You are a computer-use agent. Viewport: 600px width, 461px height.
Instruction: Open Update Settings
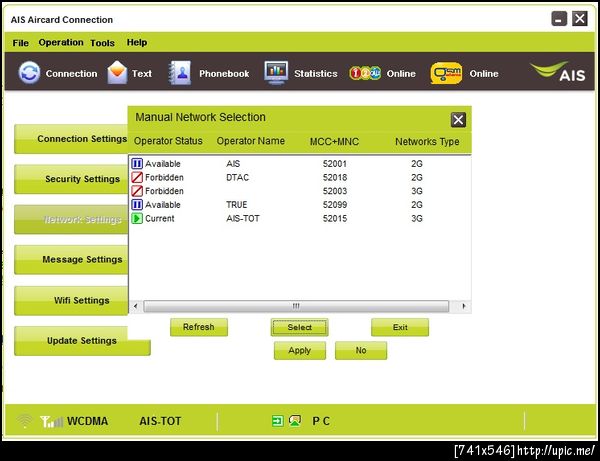[82, 340]
